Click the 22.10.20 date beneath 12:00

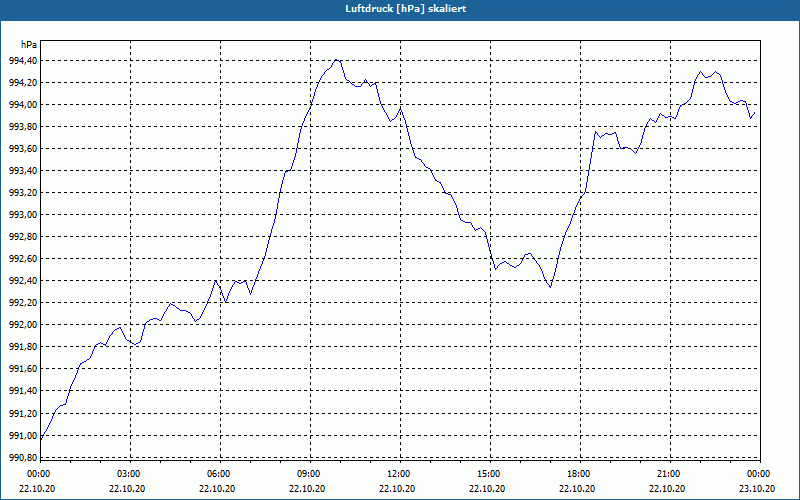397,488
